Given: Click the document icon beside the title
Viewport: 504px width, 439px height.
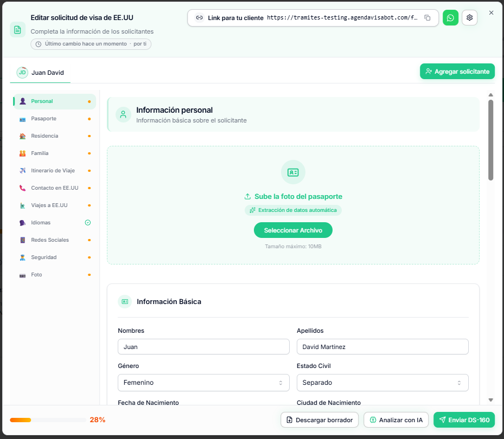Looking at the screenshot, I should point(18,30).
